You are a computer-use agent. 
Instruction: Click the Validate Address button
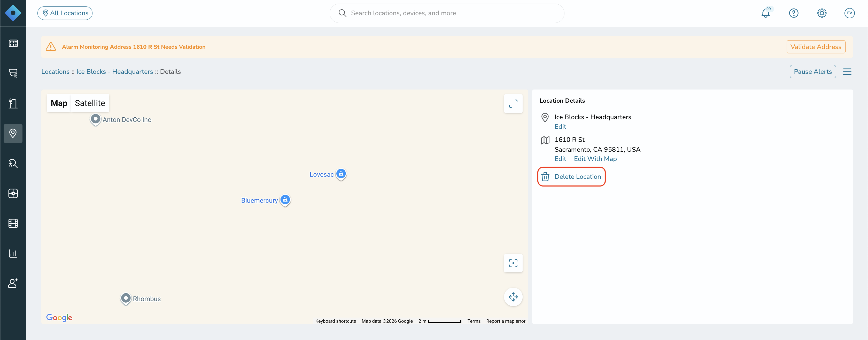(816, 47)
